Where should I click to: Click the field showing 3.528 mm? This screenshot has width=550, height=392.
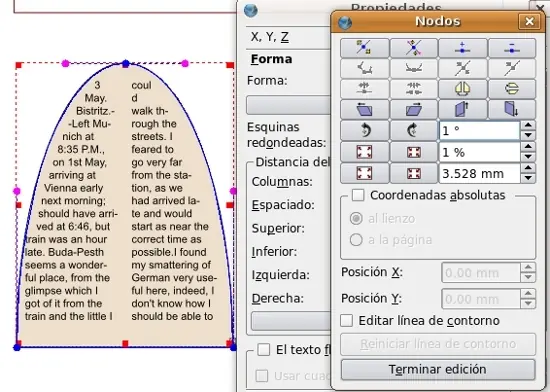click(x=479, y=173)
